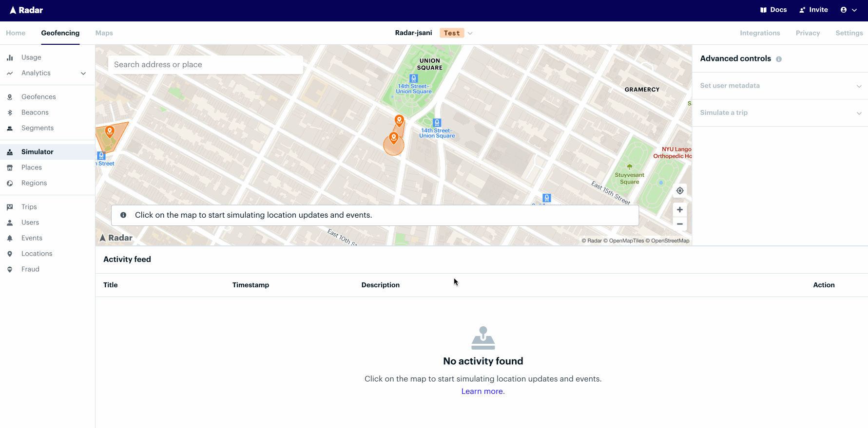The height and width of the screenshot is (428, 868).
Task: Click the circular geofence pin marker
Action: [x=394, y=138]
